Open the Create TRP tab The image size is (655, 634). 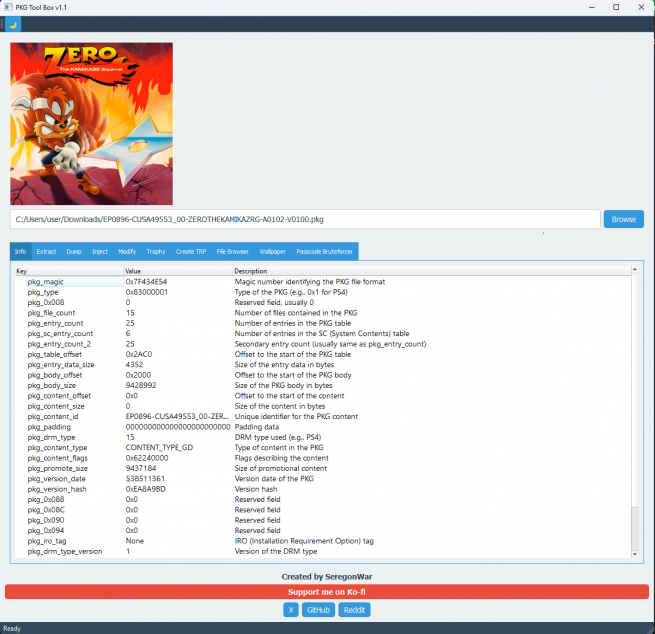point(191,251)
